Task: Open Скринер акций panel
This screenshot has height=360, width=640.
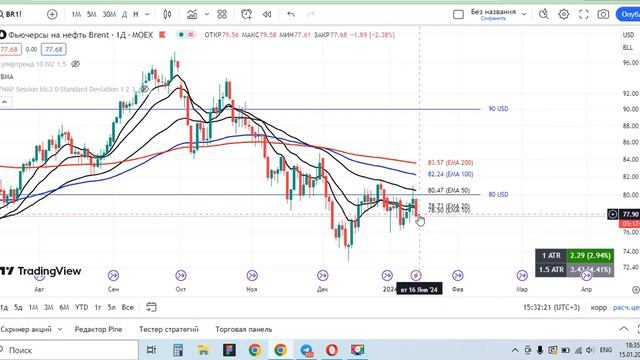Action: pos(26,329)
